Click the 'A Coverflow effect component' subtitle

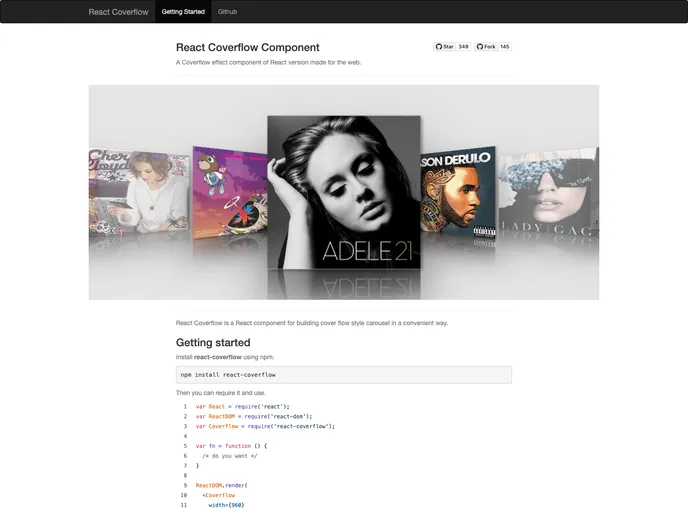coord(269,62)
